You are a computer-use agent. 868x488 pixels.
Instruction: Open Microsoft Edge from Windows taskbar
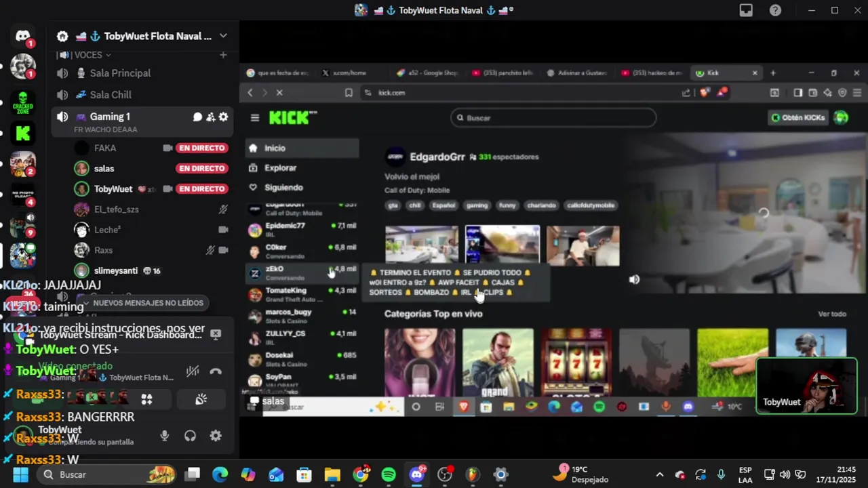(220, 474)
